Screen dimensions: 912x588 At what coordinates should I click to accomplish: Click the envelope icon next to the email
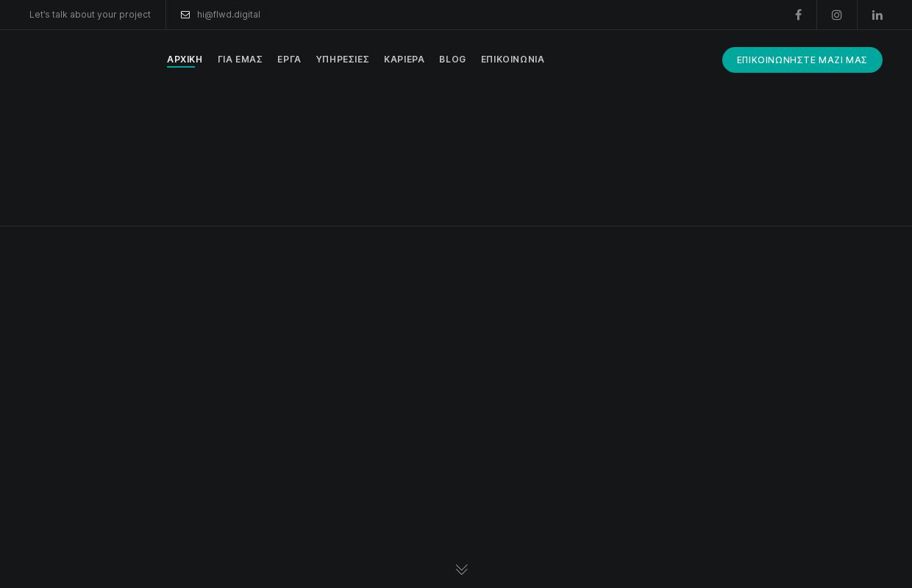pyautogui.click(x=185, y=15)
